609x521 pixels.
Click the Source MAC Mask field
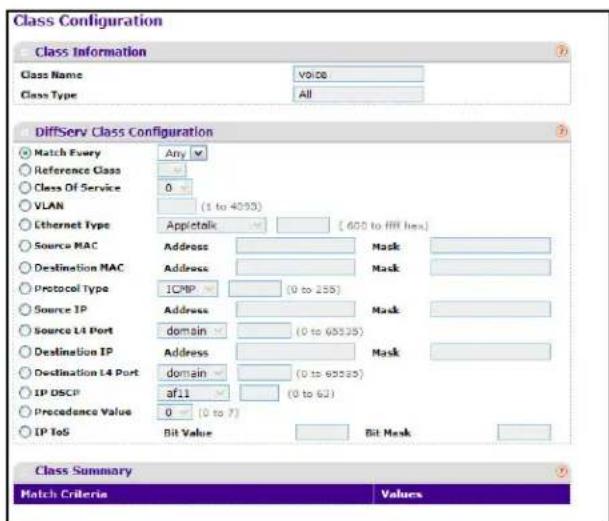pos(490,246)
